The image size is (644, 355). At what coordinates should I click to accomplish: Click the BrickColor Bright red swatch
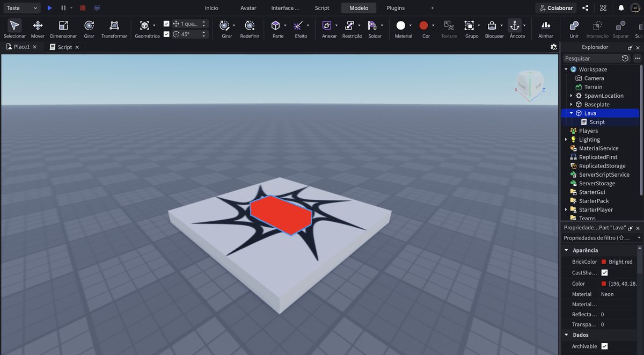(604, 262)
